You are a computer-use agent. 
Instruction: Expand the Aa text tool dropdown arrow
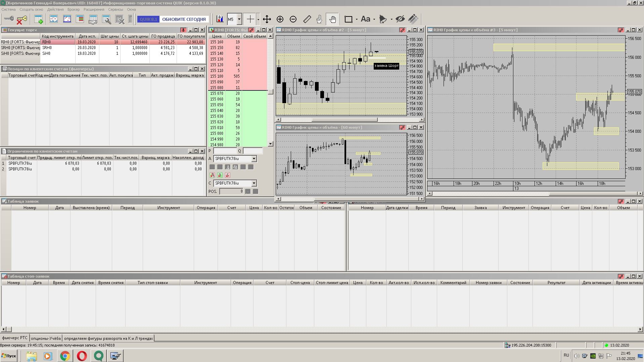[374, 19]
